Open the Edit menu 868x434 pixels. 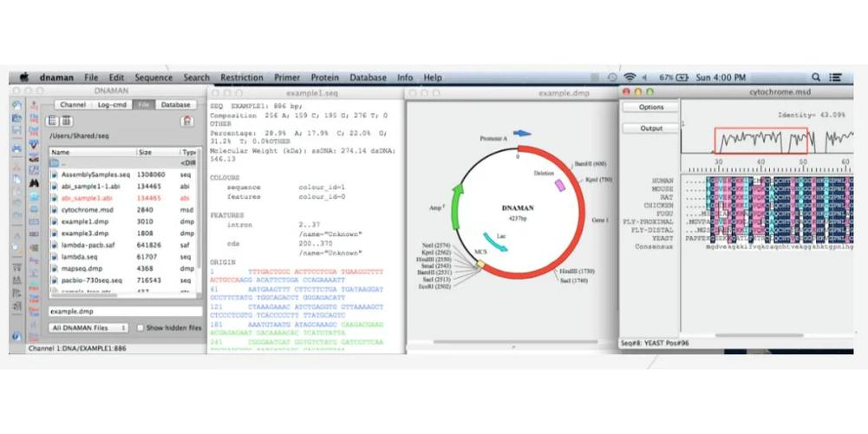point(116,77)
